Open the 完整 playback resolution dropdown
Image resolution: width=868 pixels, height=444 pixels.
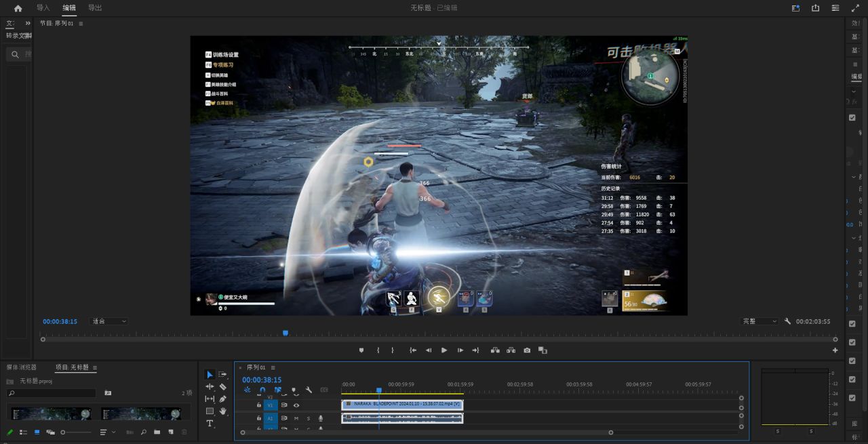(759, 321)
